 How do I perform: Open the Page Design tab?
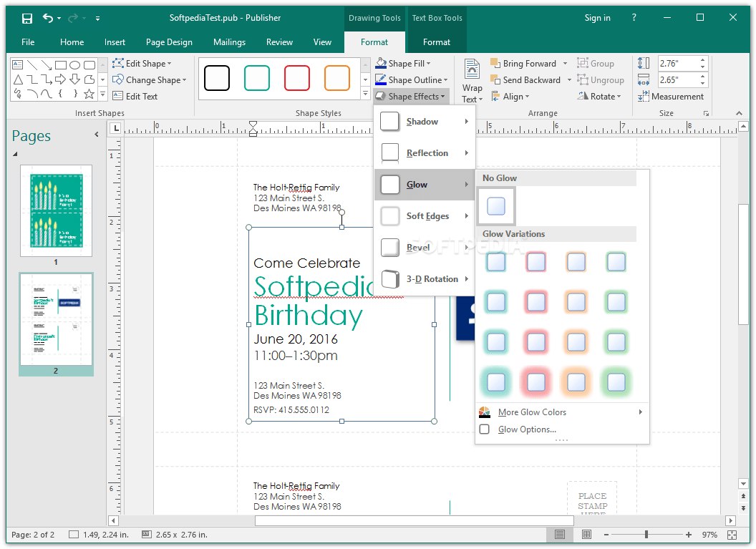point(169,42)
